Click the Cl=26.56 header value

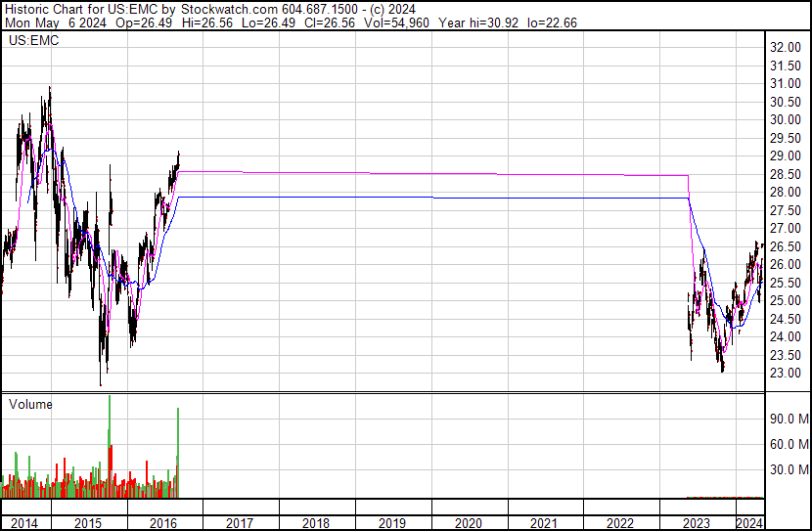[330, 22]
